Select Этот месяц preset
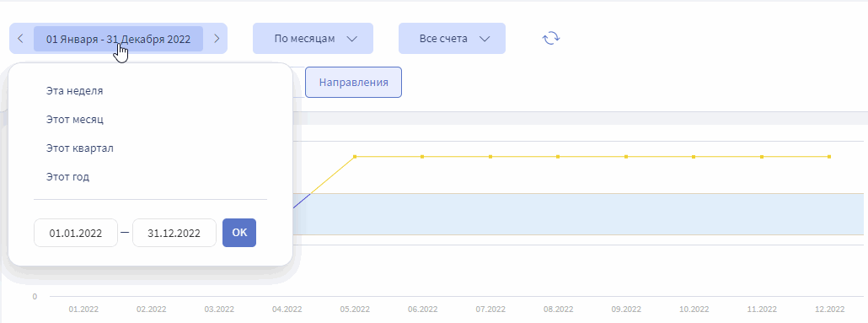The height and width of the screenshot is (323, 868). 75,120
